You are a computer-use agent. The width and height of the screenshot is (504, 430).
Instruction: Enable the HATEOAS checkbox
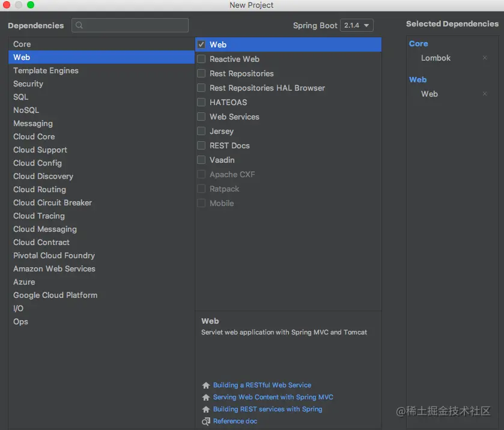pos(201,102)
